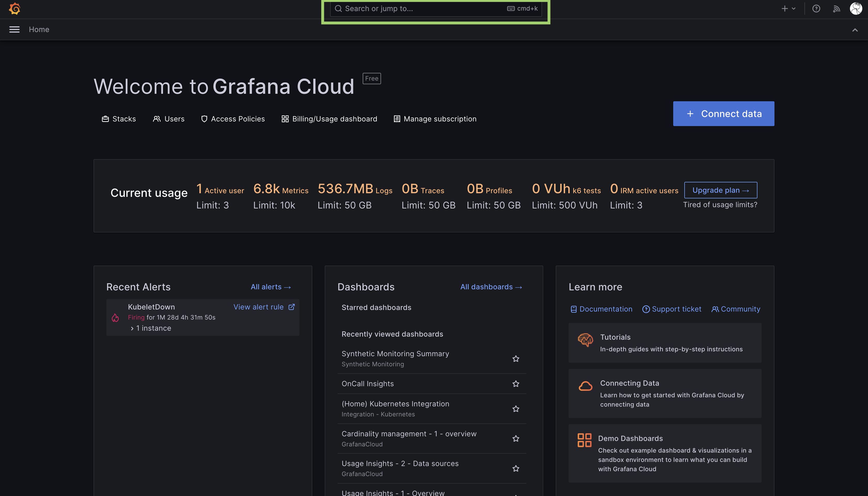Click the Grafana logo icon
The height and width of the screenshot is (496, 868).
pos(15,9)
